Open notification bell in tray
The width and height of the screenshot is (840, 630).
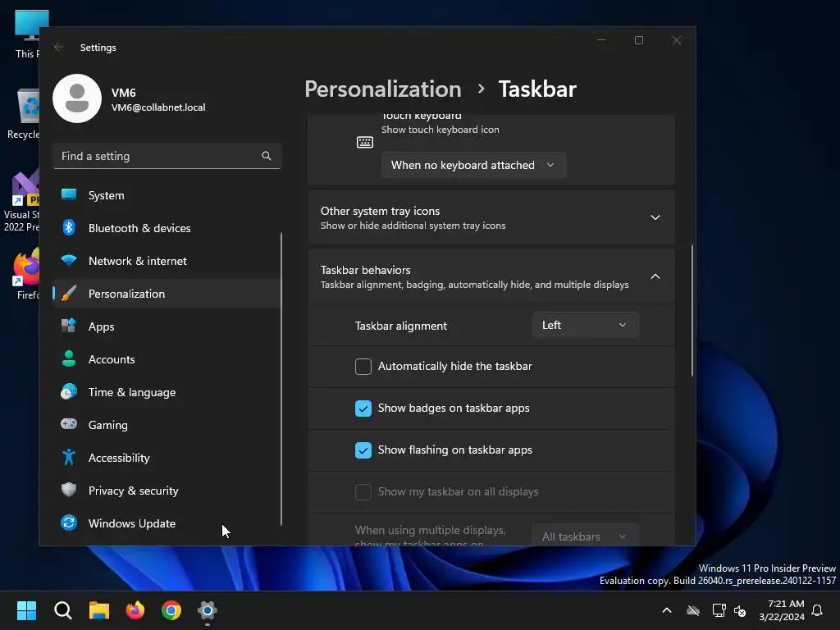[x=817, y=610]
